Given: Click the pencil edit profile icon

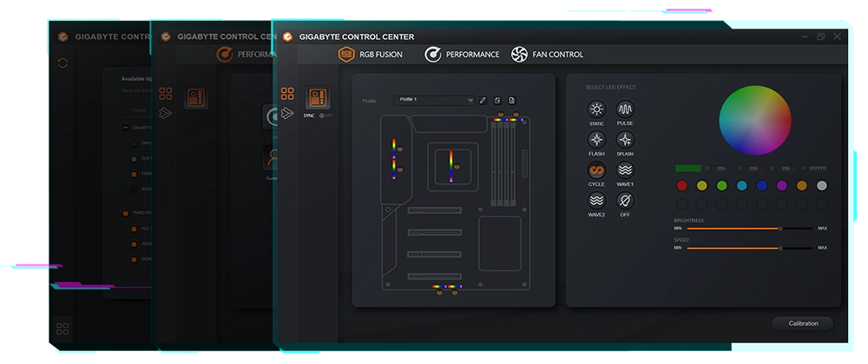Looking at the screenshot, I should [x=483, y=100].
